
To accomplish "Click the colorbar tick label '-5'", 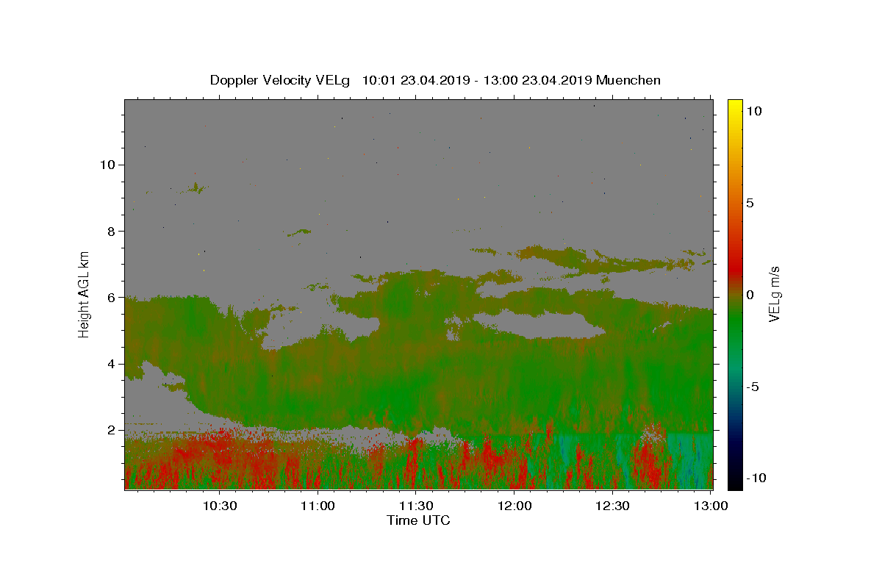I will tap(753, 387).
